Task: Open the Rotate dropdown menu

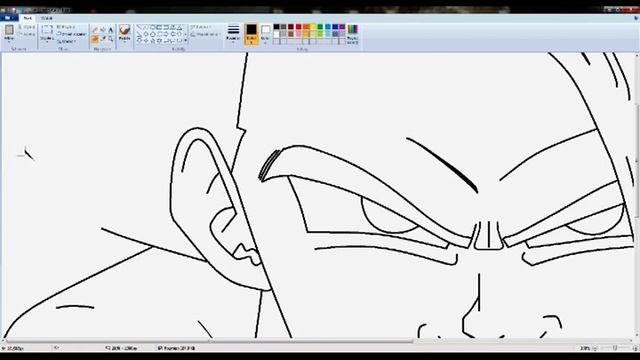Action: [x=68, y=41]
